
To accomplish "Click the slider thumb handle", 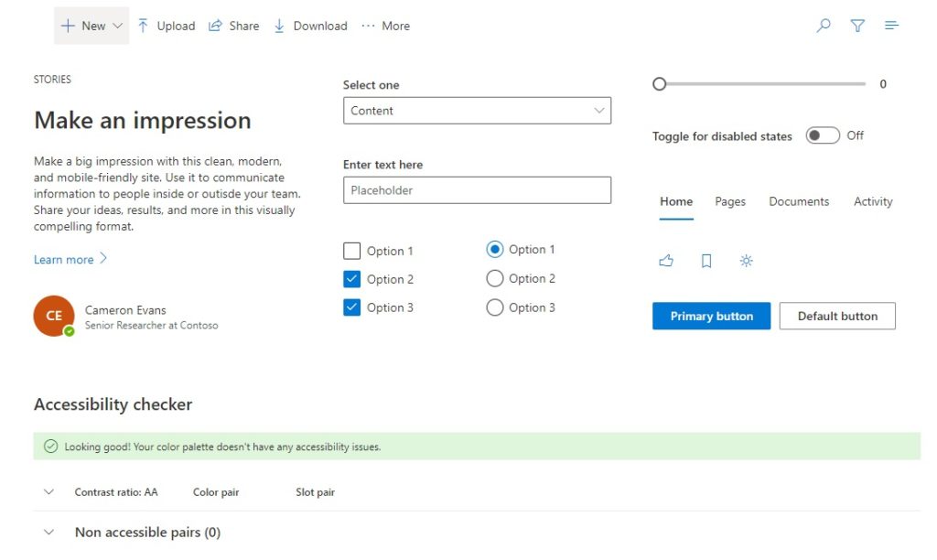I will click(659, 83).
